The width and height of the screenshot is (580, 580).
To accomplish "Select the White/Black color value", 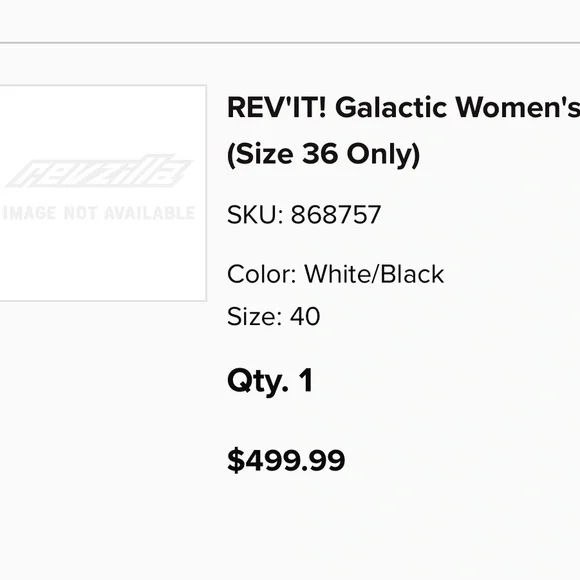I will 374,274.
